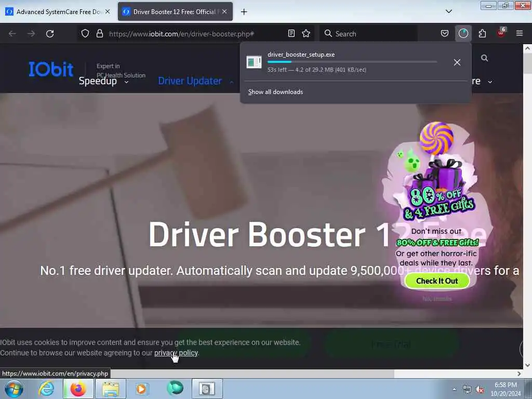Image resolution: width=532 pixels, height=399 pixels.
Task: Go back with the back arrow
Action: pos(12,34)
